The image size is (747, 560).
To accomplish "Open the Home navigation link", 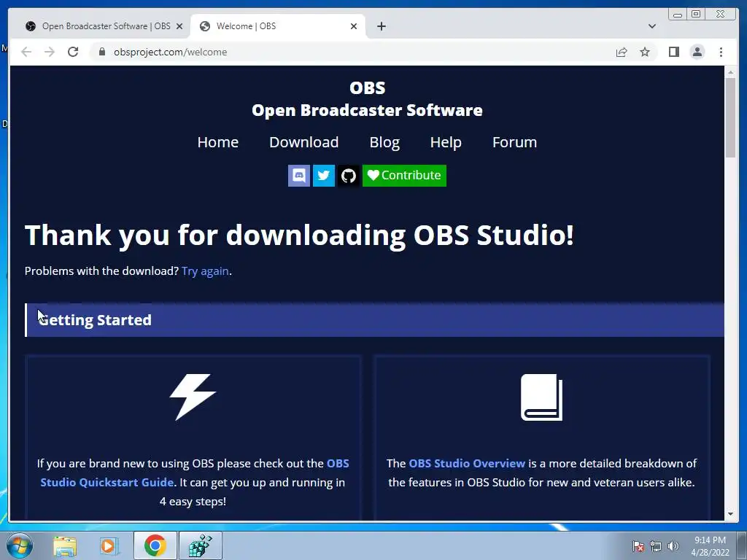I will click(217, 142).
